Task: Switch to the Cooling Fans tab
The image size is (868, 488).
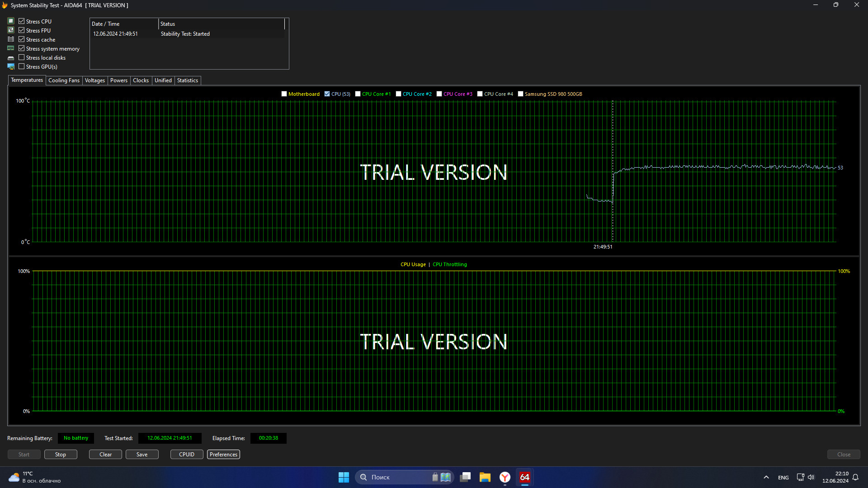Action: 64,80
